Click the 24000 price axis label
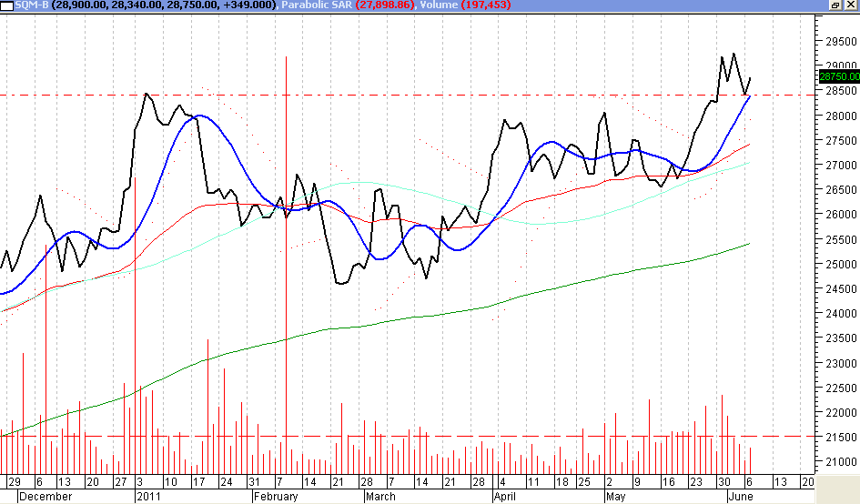860x504 pixels. click(841, 314)
